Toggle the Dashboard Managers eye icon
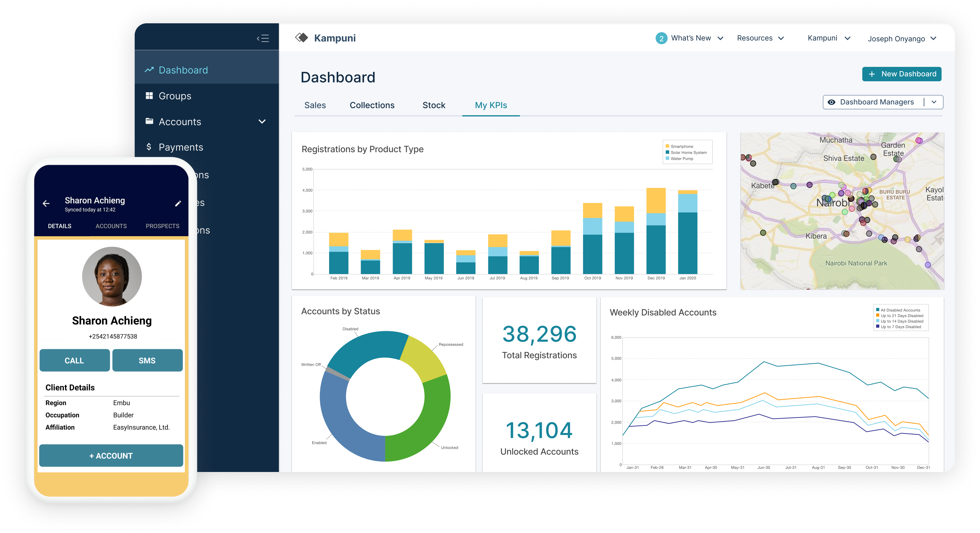Image resolution: width=980 pixels, height=533 pixels. [832, 102]
